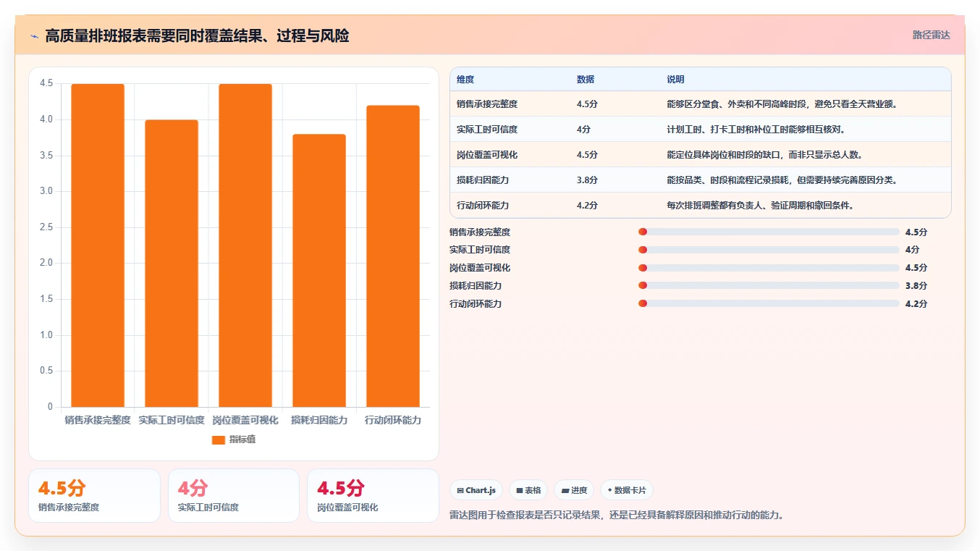Click description starting 能定位具体岗位

click(764, 155)
